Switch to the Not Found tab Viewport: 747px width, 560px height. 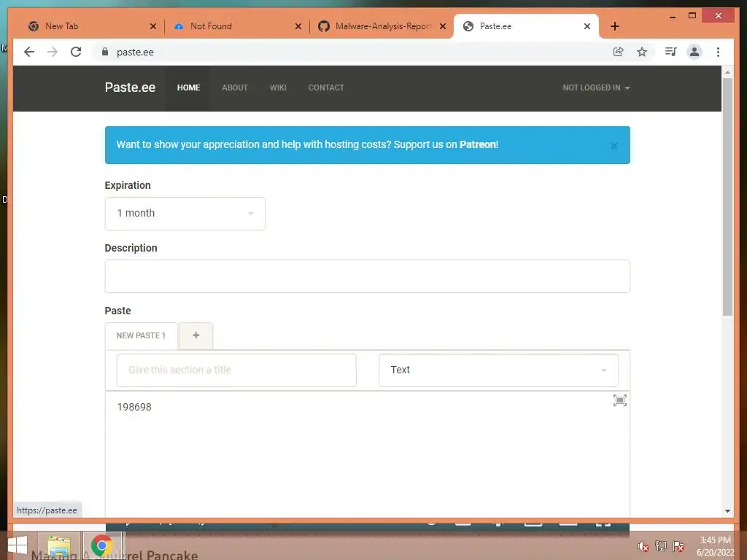click(237, 26)
